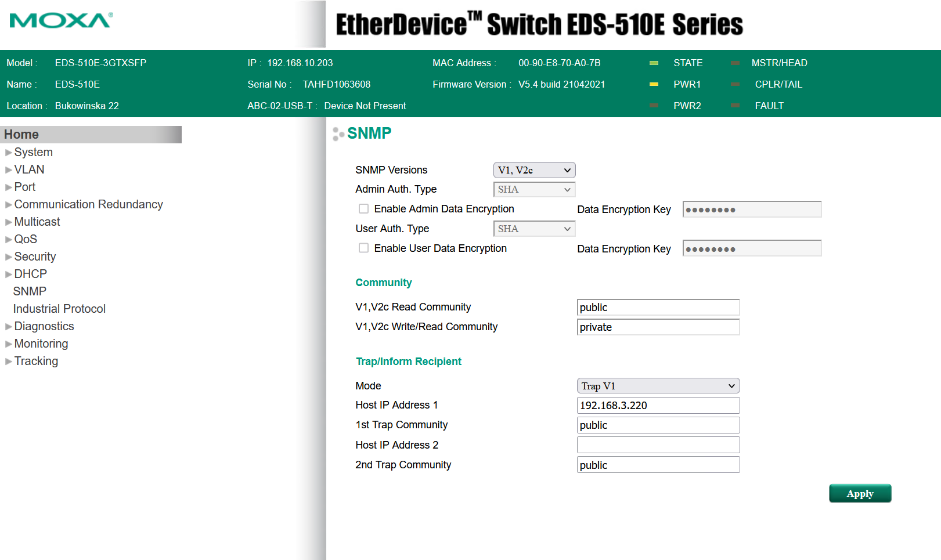Open the User Auth. Type dropdown
The height and width of the screenshot is (560, 941).
(534, 229)
